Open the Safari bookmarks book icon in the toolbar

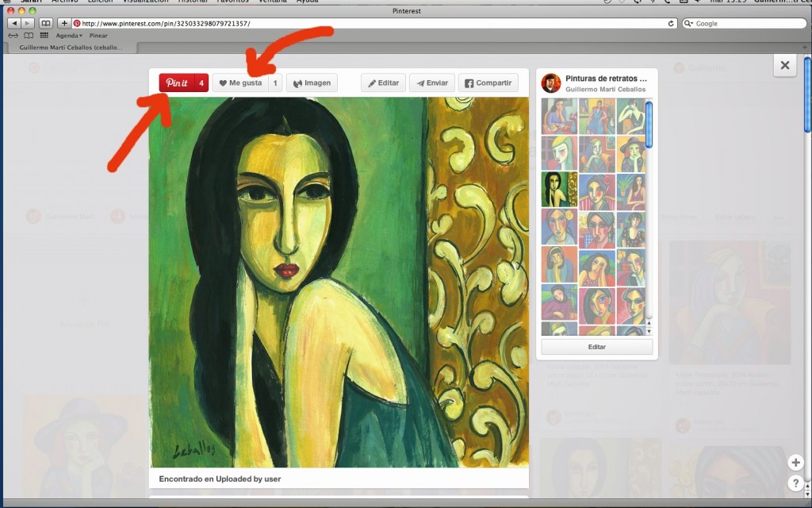point(46,23)
